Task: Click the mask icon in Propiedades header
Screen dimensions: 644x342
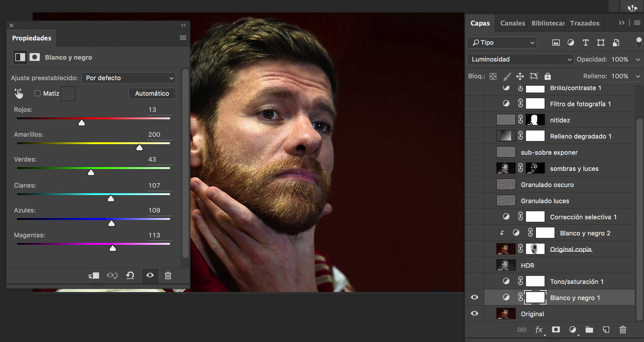Action: point(34,57)
